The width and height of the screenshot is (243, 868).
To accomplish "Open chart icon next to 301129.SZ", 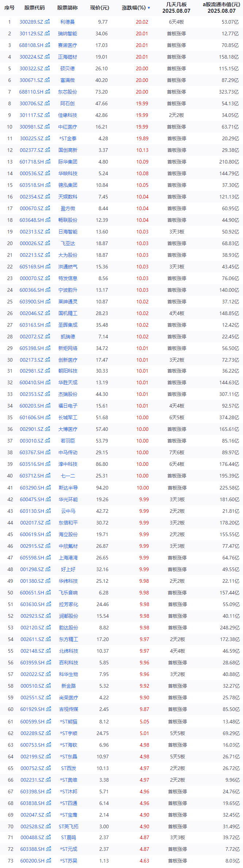I will click(x=47, y=34).
